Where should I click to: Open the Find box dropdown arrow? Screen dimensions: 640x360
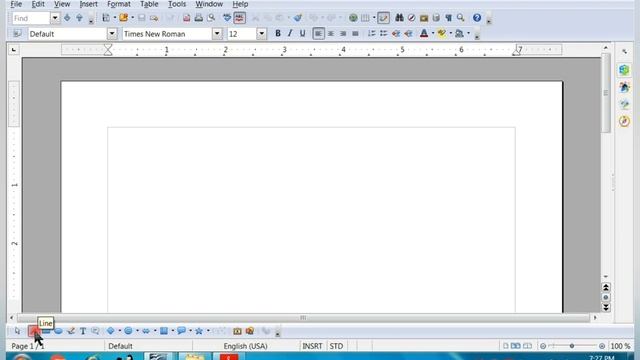point(55,18)
